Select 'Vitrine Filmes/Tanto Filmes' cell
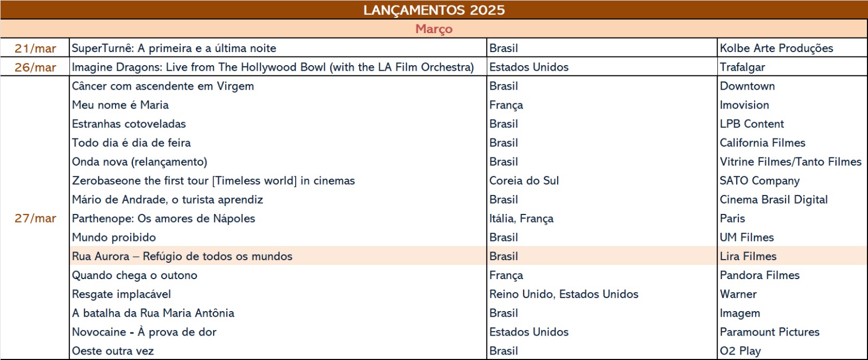This screenshot has height=360, width=868. coord(790,162)
